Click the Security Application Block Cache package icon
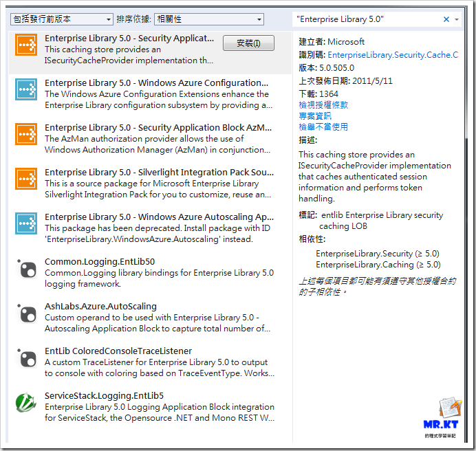Image resolution: width=476 pixels, height=451 pixels. tap(26, 45)
